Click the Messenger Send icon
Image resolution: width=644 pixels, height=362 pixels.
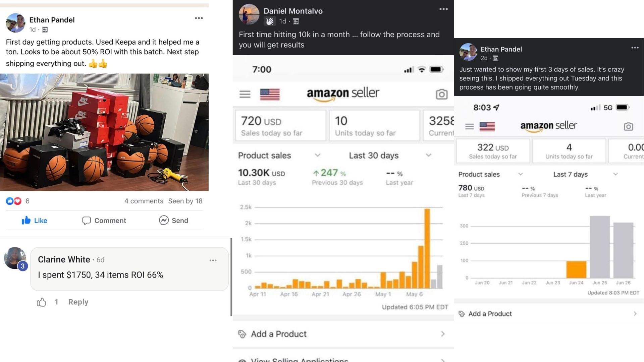click(164, 220)
